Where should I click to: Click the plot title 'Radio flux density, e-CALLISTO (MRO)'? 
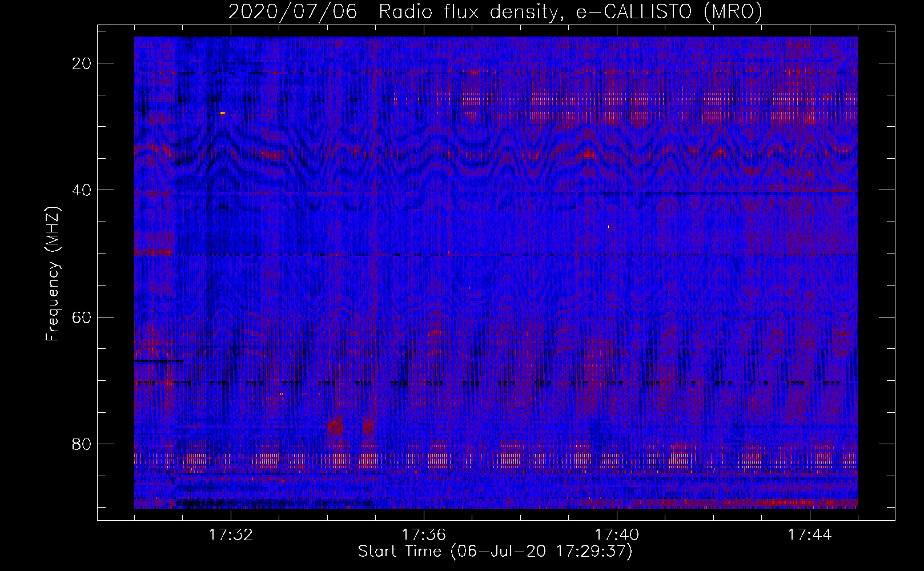pyautogui.click(x=571, y=11)
